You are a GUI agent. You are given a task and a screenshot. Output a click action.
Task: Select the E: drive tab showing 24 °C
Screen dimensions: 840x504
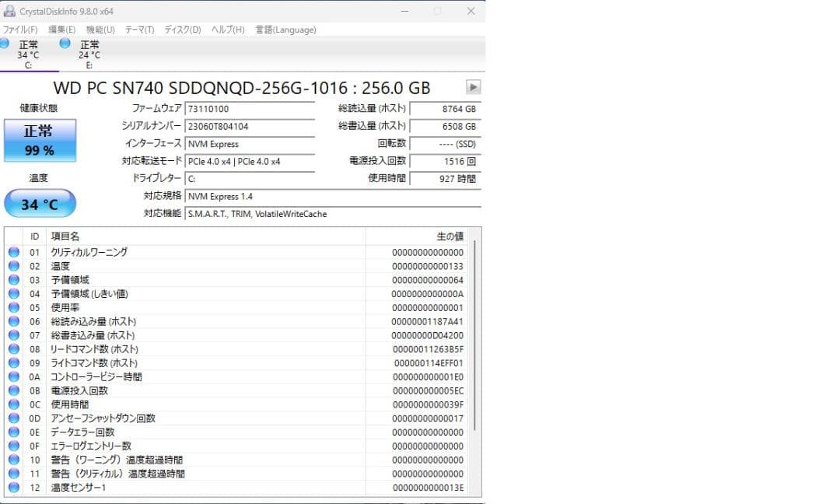click(89, 54)
